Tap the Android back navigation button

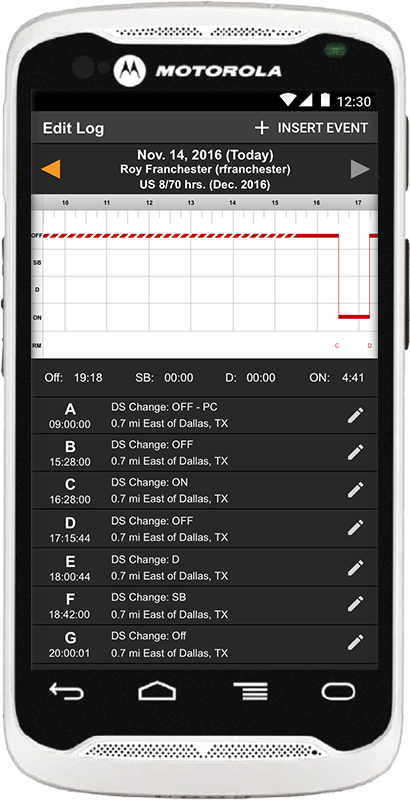(x=66, y=692)
